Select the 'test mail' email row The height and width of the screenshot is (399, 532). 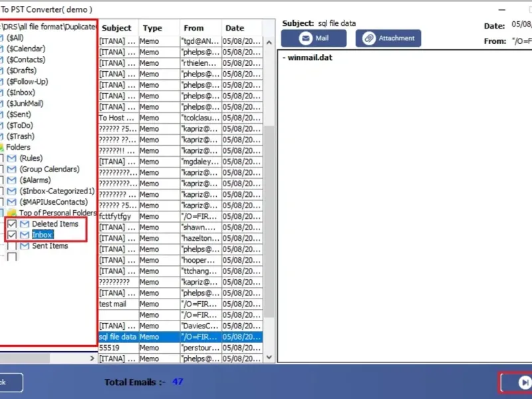[180, 304]
